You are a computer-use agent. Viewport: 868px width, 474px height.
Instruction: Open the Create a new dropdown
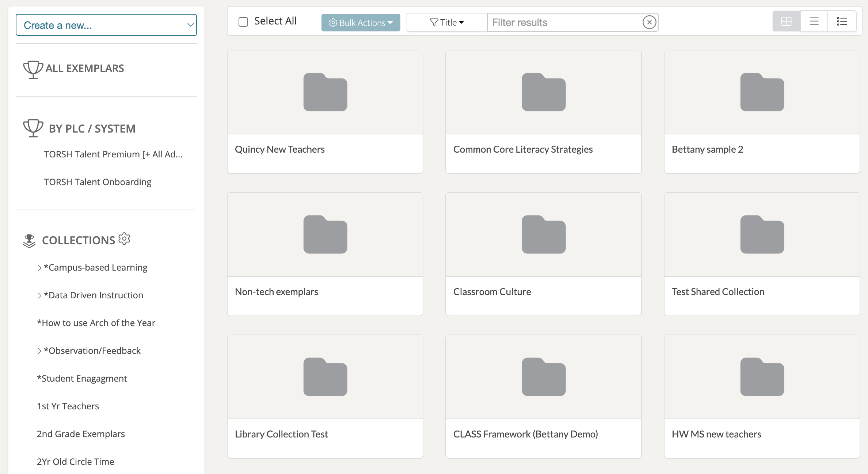coord(106,25)
